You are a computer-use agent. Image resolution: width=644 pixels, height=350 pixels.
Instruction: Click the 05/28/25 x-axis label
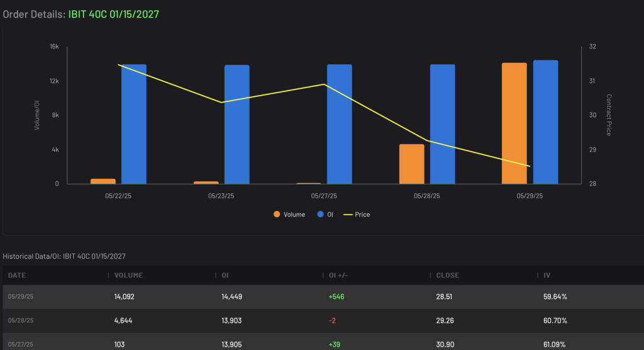click(x=427, y=196)
